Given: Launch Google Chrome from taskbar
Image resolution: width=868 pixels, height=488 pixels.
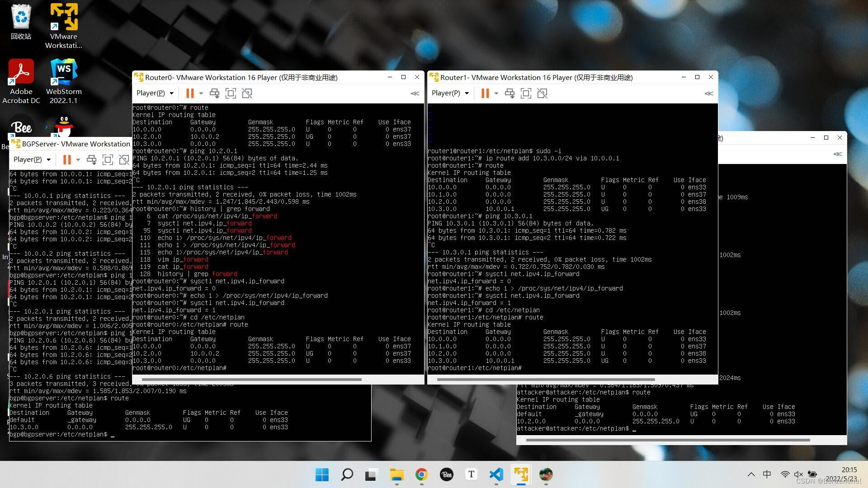Looking at the screenshot, I should [421, 474].
